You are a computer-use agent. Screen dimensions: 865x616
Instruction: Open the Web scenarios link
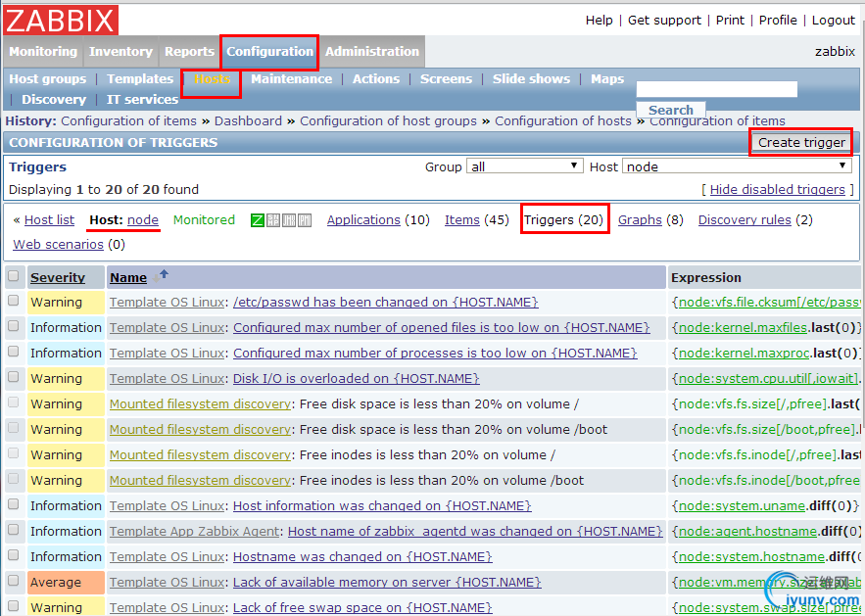point(58,244)
